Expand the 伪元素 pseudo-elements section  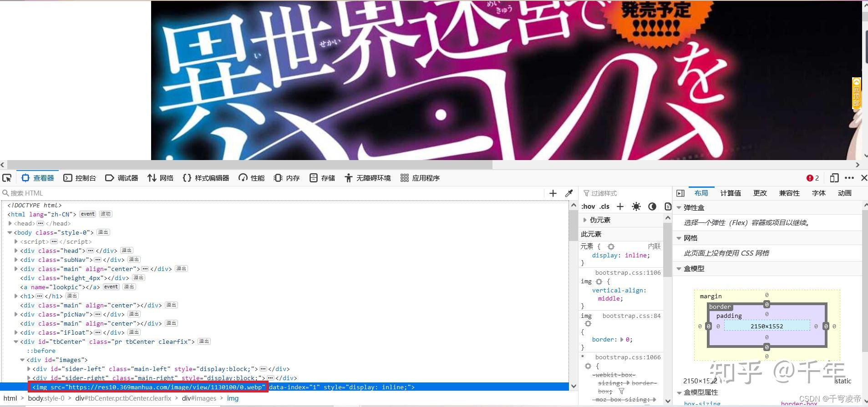(x=585, y=220)
